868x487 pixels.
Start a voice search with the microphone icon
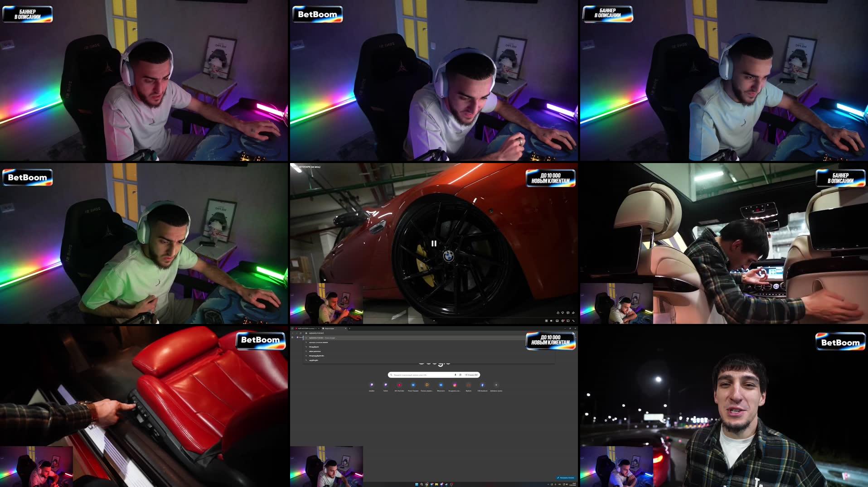point(455,375)
